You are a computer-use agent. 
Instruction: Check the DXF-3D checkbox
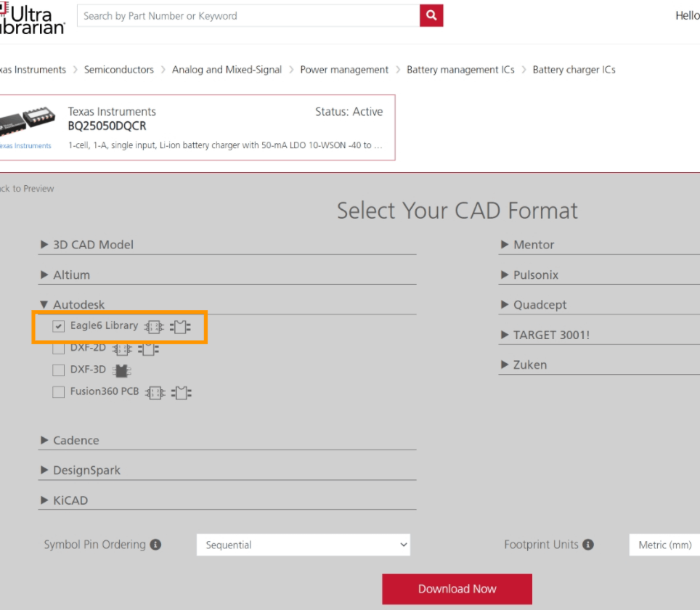(59, 370)
